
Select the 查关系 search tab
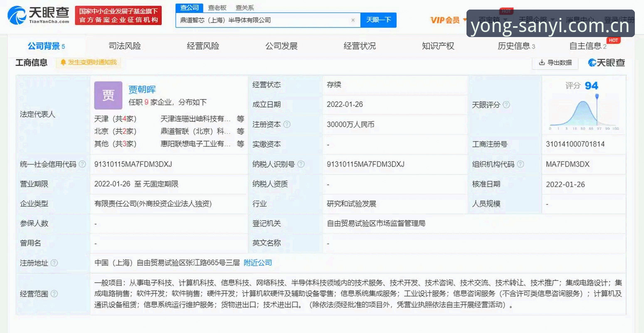point(244,7)
